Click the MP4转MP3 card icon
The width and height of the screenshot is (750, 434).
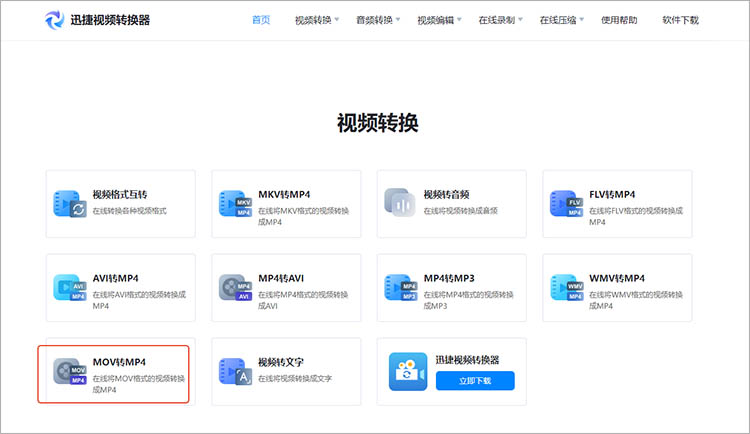click(x=401, y=288)
